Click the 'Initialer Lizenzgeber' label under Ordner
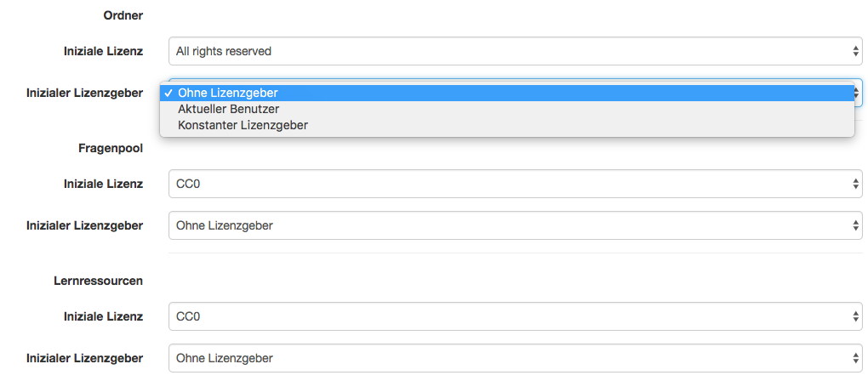868x381 pixels. (84, 93)
